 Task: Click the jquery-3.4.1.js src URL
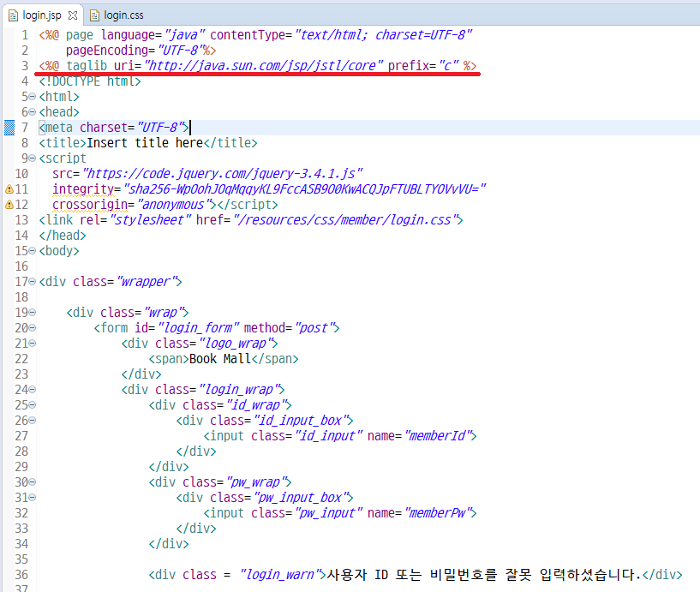tap(223, 174)
